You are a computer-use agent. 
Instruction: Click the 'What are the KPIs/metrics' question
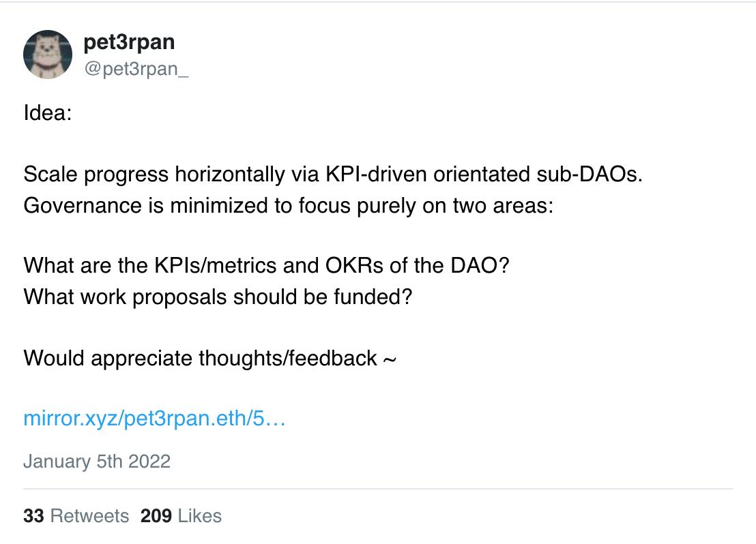205,266
